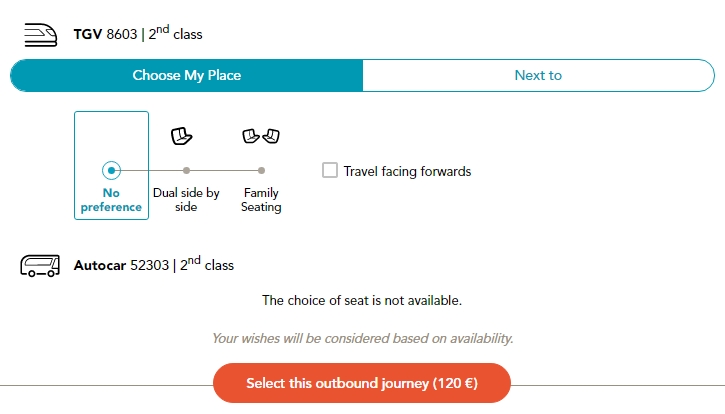The width and height of the screenshot is (725, 414).
Task: Enable the Travel facing forwards checkbox
Action: (330, 171)
